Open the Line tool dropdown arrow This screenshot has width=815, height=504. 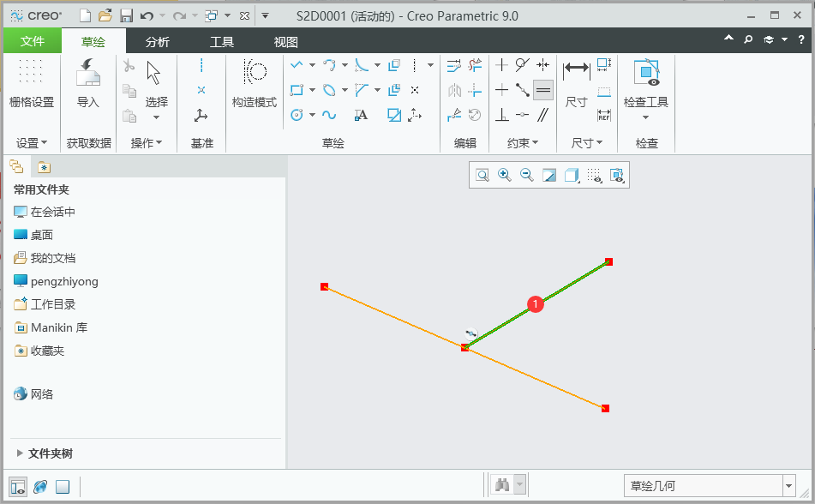pos(313,65)
